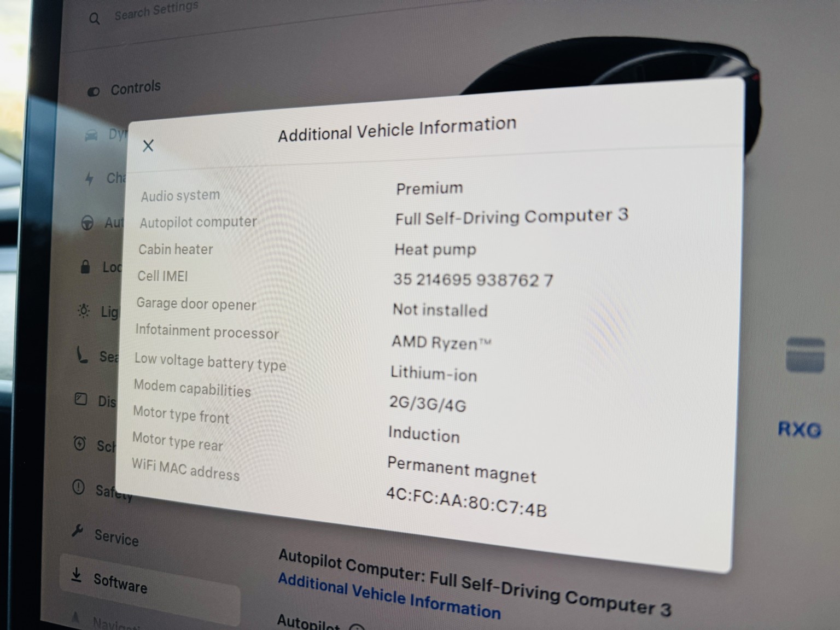Click the blue Additional Vehicle Information link

(389, 596)
